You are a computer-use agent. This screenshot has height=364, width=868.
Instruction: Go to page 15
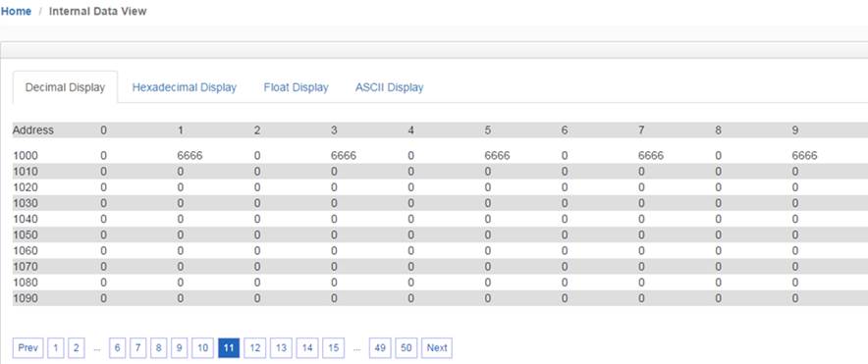click(333, 348)
